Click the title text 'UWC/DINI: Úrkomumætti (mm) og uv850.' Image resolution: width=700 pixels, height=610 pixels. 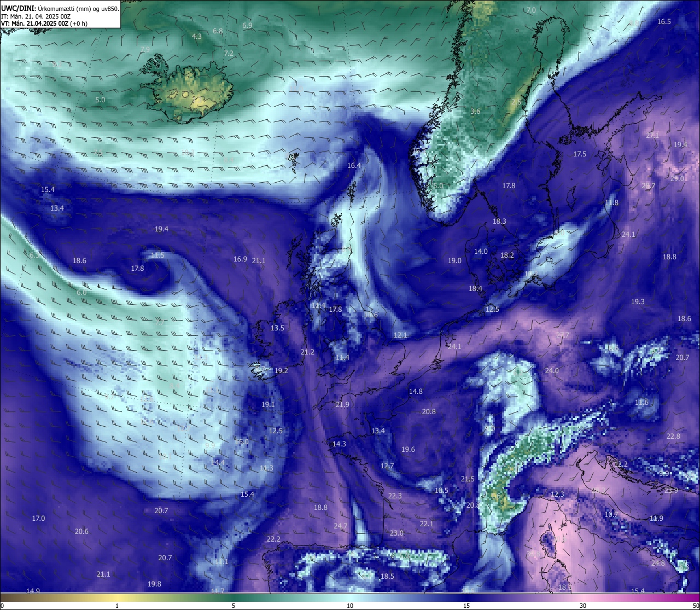click(x=60, y=9)
